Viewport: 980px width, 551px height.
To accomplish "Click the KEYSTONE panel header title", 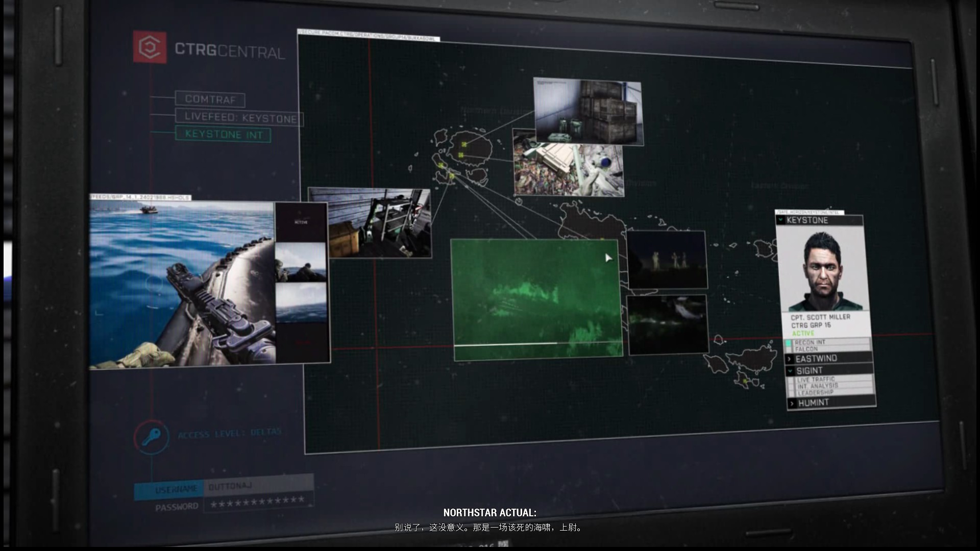I will pos(807,220).
